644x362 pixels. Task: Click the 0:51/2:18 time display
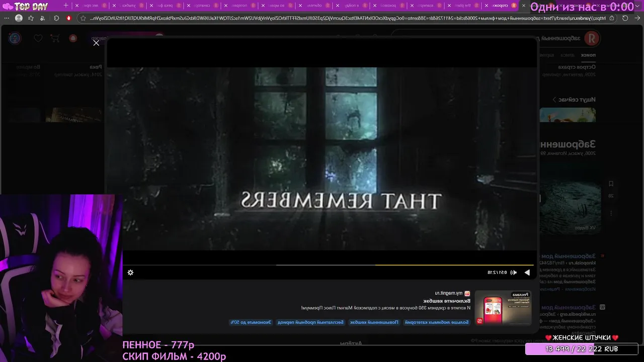pyautogui.click(x=497, y=273)
